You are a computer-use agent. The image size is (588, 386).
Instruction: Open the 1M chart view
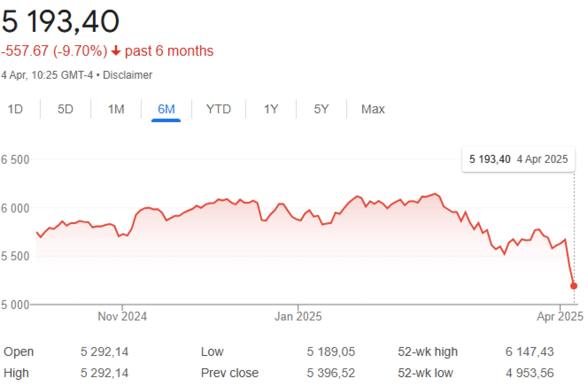click(x=116, y=109)
